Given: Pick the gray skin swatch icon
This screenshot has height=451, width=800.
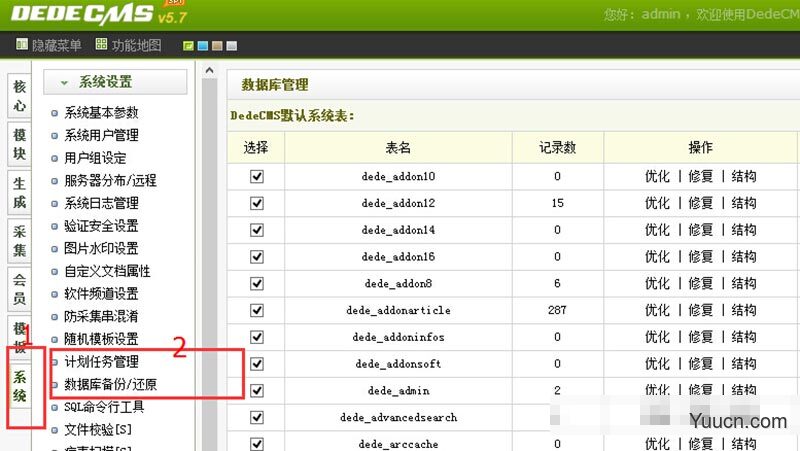Looking at the screenshot, I should click(x=231, y=46).
